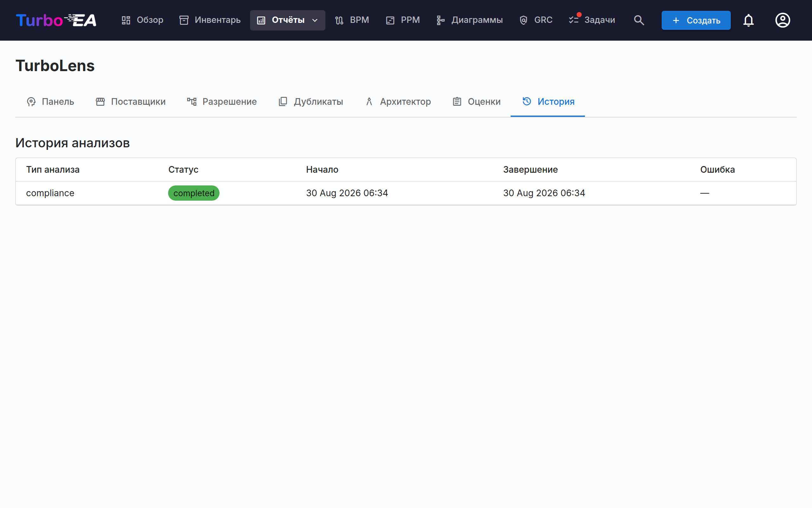
Task: Click the Инвентарь archive icon
Action: 184,20
